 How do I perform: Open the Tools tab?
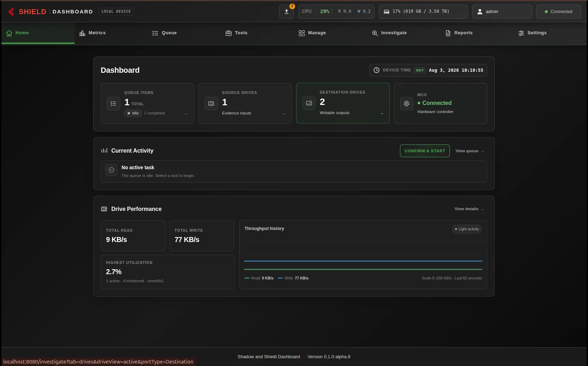tap(257, 33)
